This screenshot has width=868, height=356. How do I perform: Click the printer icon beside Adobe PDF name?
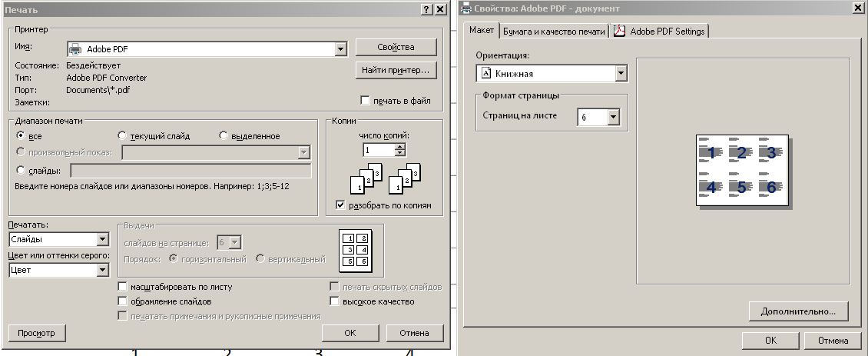click(75, 49)
